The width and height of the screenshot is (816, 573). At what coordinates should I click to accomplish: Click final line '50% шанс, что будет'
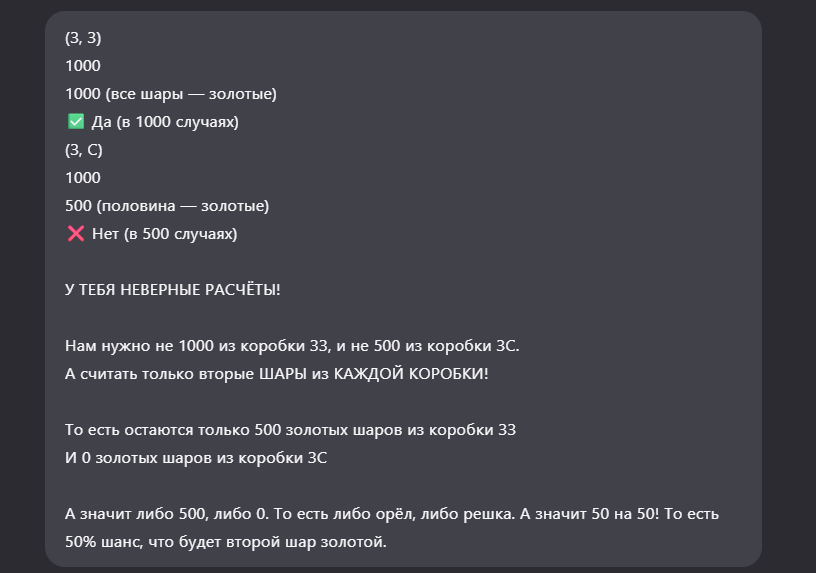226,542
